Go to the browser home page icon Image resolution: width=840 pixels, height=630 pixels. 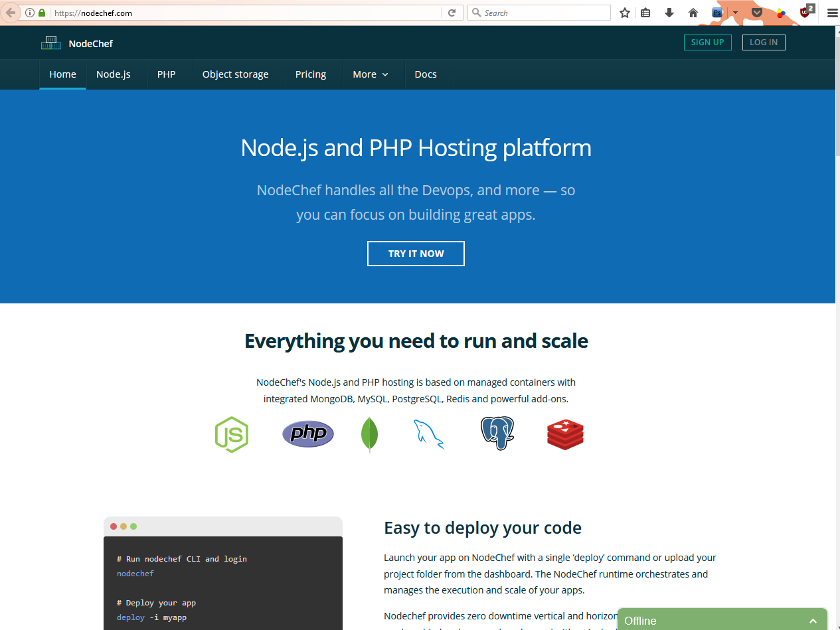693,13
